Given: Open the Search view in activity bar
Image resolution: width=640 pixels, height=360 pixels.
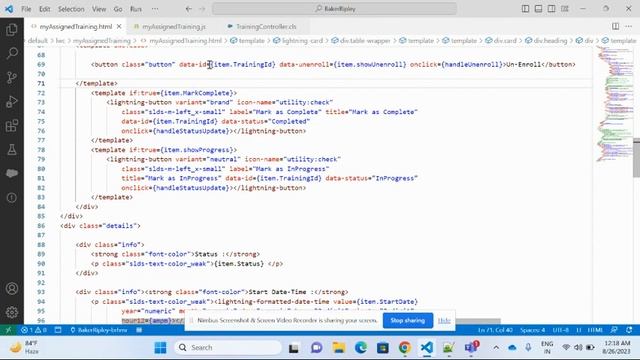Looking at the screenshot, I should (x=12, y=53).
